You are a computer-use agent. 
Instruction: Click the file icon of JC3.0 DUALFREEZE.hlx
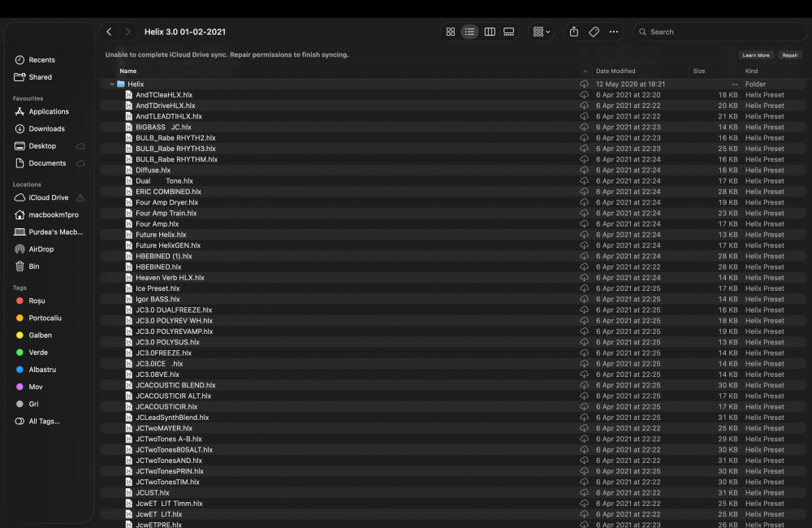129,309
